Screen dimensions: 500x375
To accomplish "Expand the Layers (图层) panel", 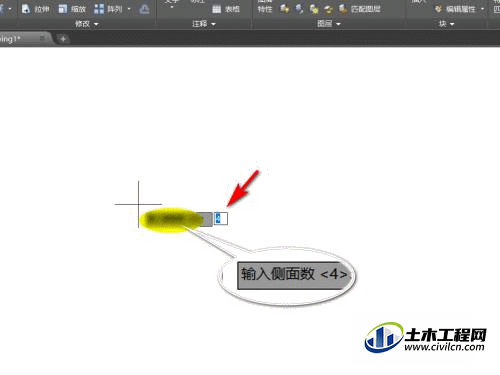I will 329,24.
